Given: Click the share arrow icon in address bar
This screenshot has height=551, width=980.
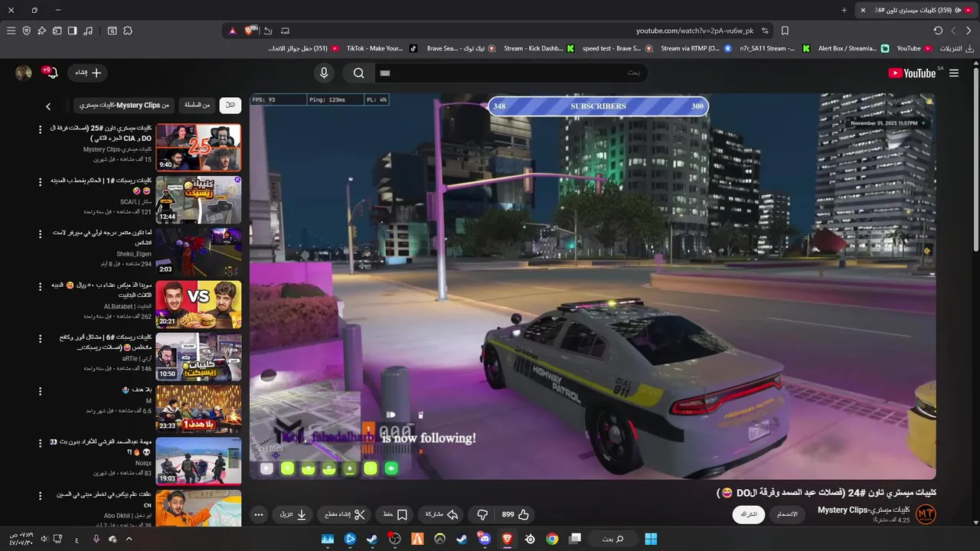Looking at the screenshot, I should pyautogui.click(x=268, y=31).
